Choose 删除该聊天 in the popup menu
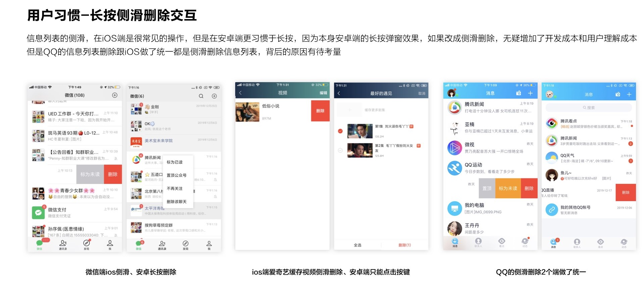The image size is (644, 283). (x=177, y=202)
